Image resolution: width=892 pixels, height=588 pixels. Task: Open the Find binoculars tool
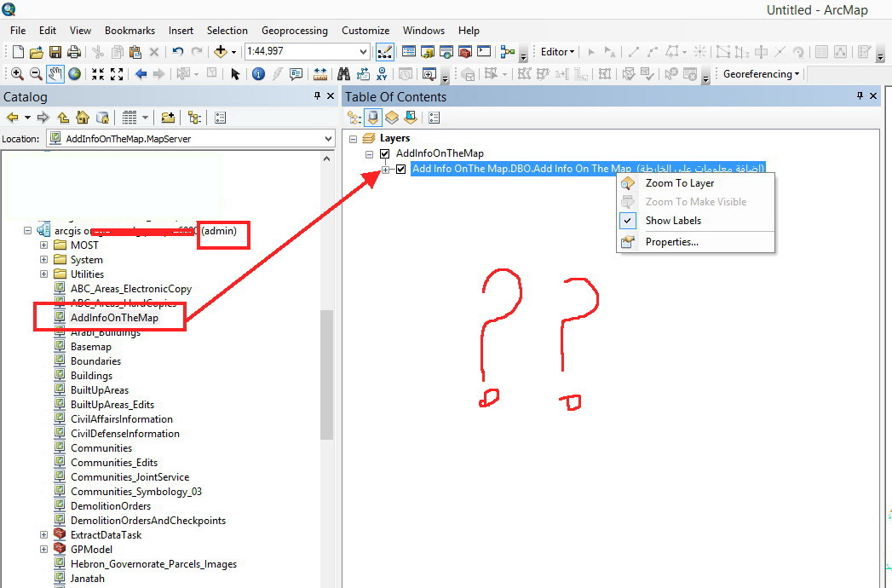point(343,74)
